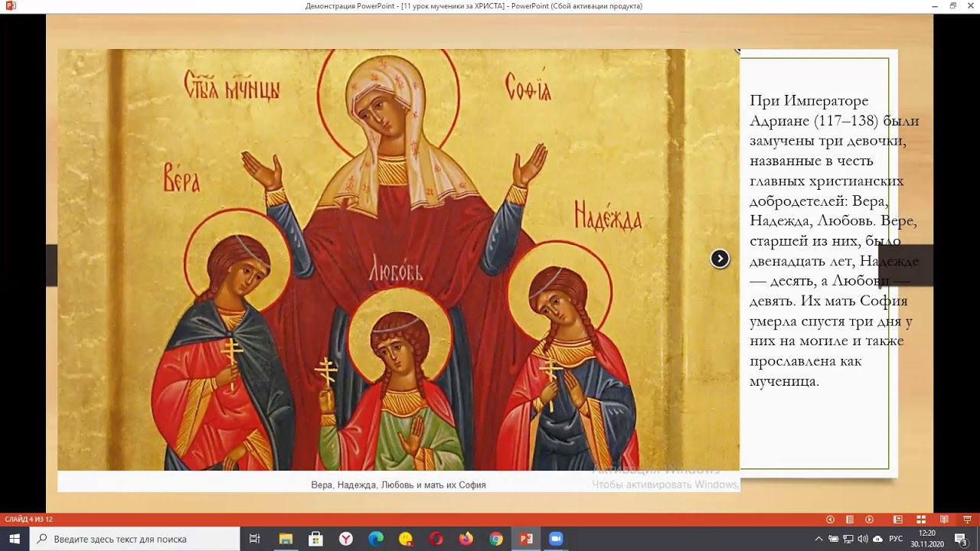The width and height of the screenshot is (980, 551).
Task: Minimize the PowerPoint slideshow window
Action: pyautogui.click(x=935, y=6)
